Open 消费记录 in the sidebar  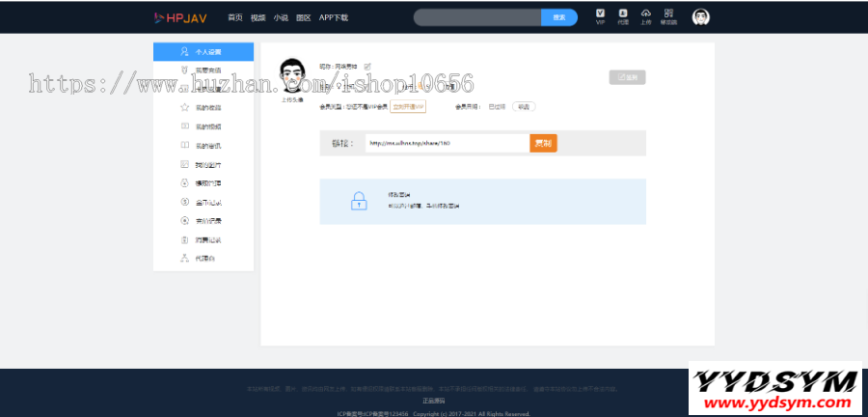(203, 239)
